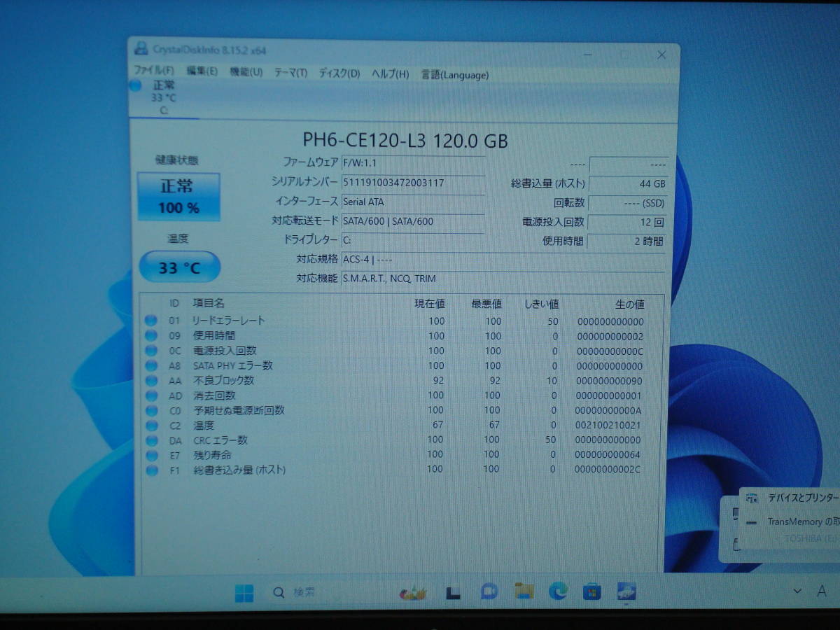This screenshot has height=630, width=840.
Task: Open Microsoft Store from the taskbar
Action: click(592, 592)
